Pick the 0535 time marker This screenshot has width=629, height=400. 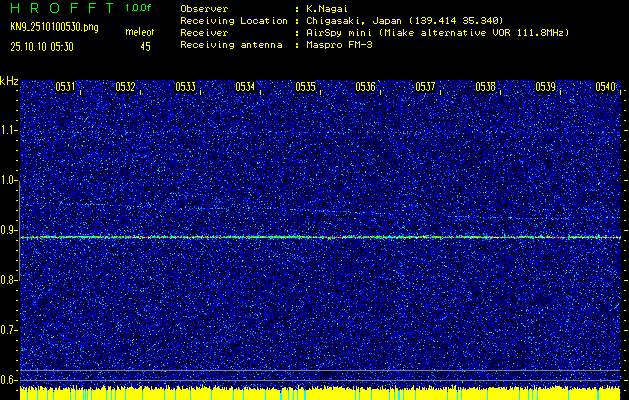(305, 87)
